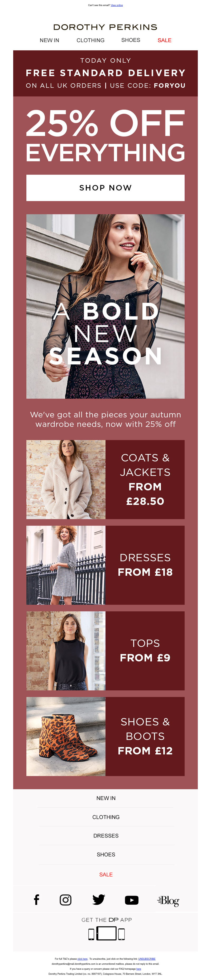The image size is (211, 980).
Task: Open NEW IN in top navigation
Action: point(50,40)
